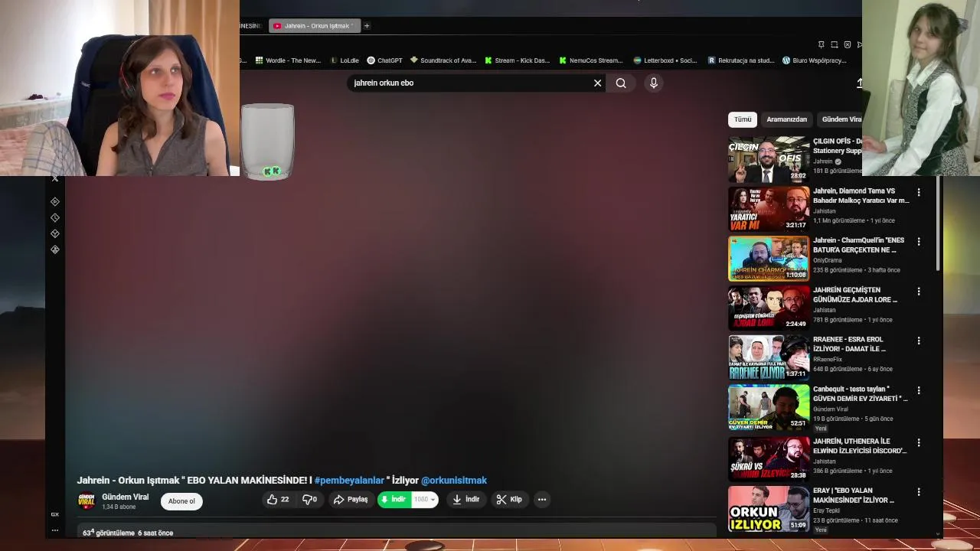
Task: Open options menu for Canbequit video
Action: (x=919, y=390)
